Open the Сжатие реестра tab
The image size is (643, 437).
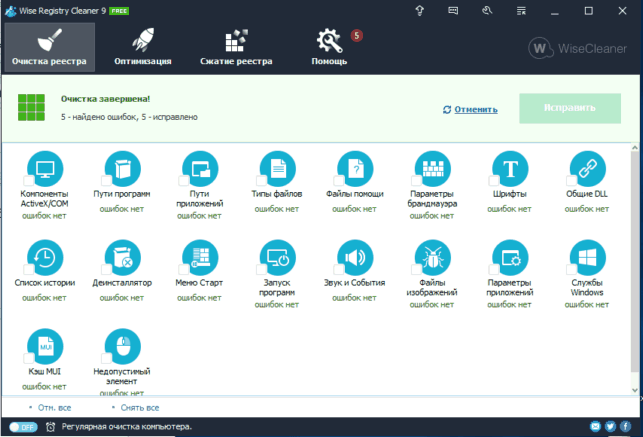tap(236, 47)
